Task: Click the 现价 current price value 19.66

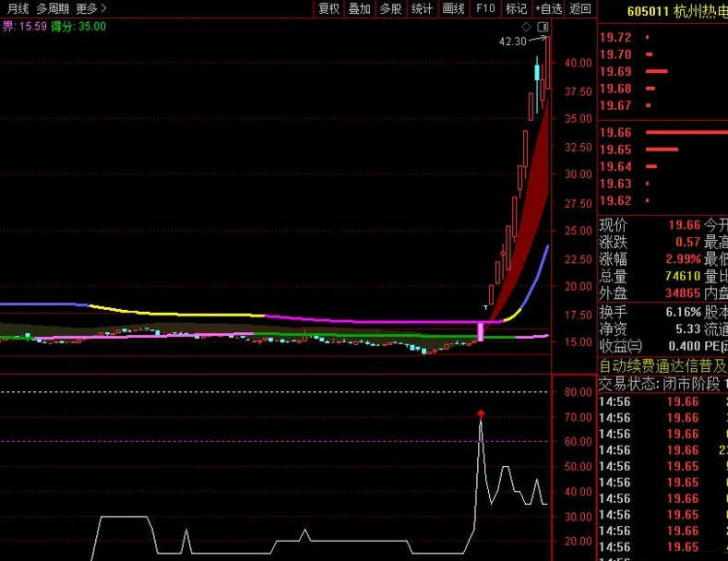Action: tap(685, 225)
